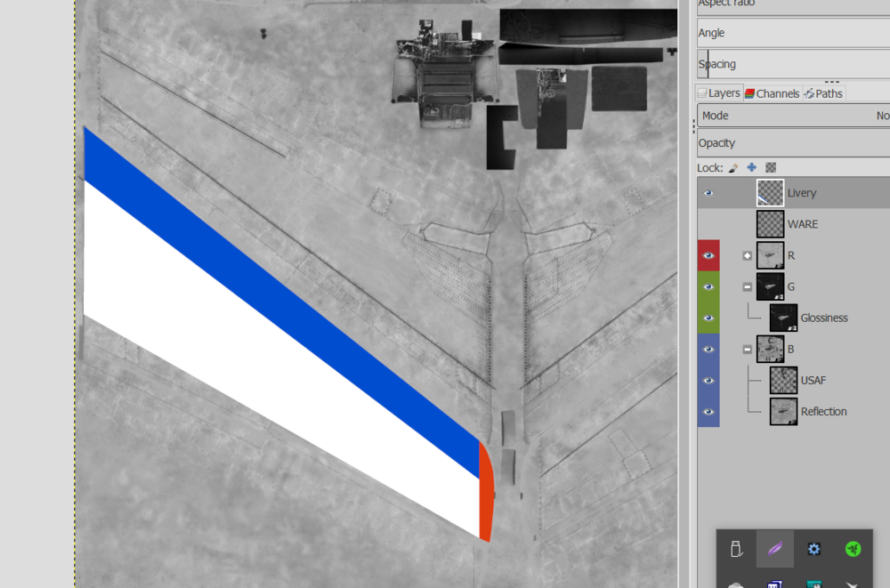Expand the R layer group
The width and height of the screenshot is (890, 588).
pyautogui.click(x=747, y=256)
